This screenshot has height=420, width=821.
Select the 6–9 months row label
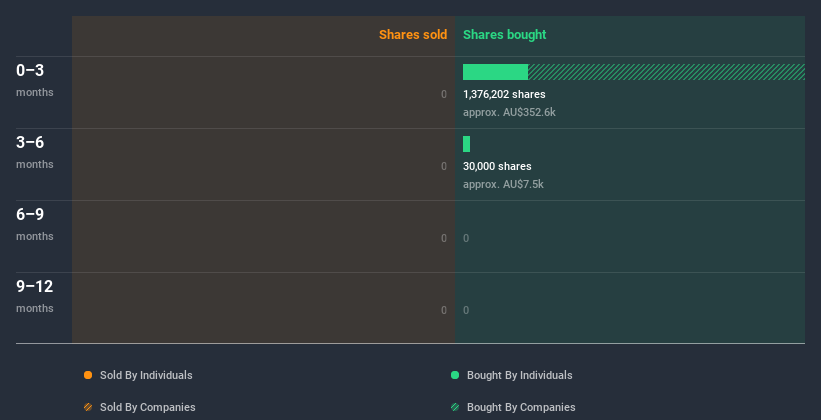[35, 224]
